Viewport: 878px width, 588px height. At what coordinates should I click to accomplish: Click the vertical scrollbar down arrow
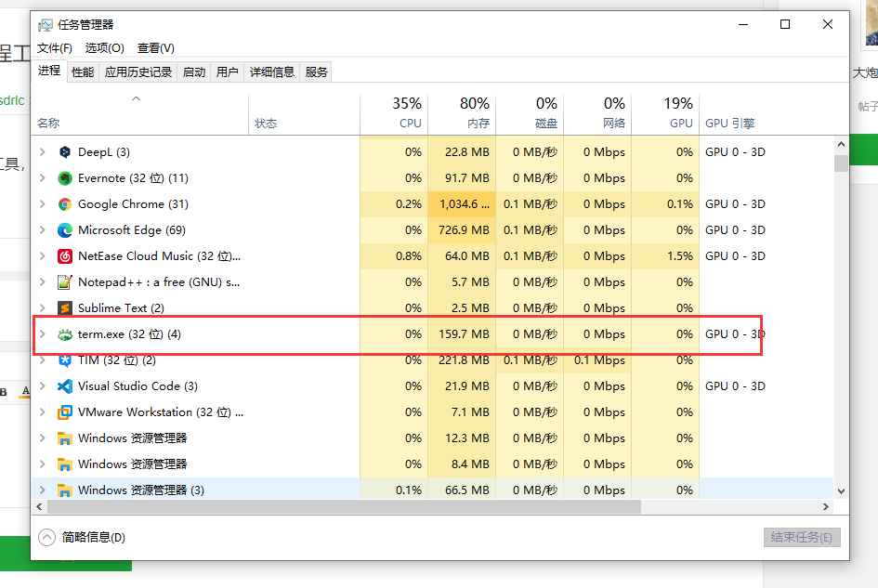point(841,491)
